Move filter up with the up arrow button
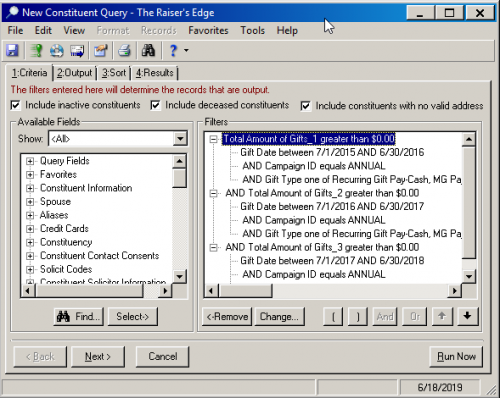This screenshot has height=398, width=500. [x=442, y=316]
